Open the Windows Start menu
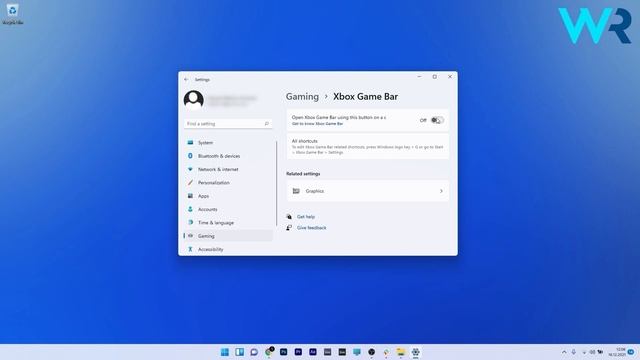This screenshot has height=360, width=640. coord(224,352)
